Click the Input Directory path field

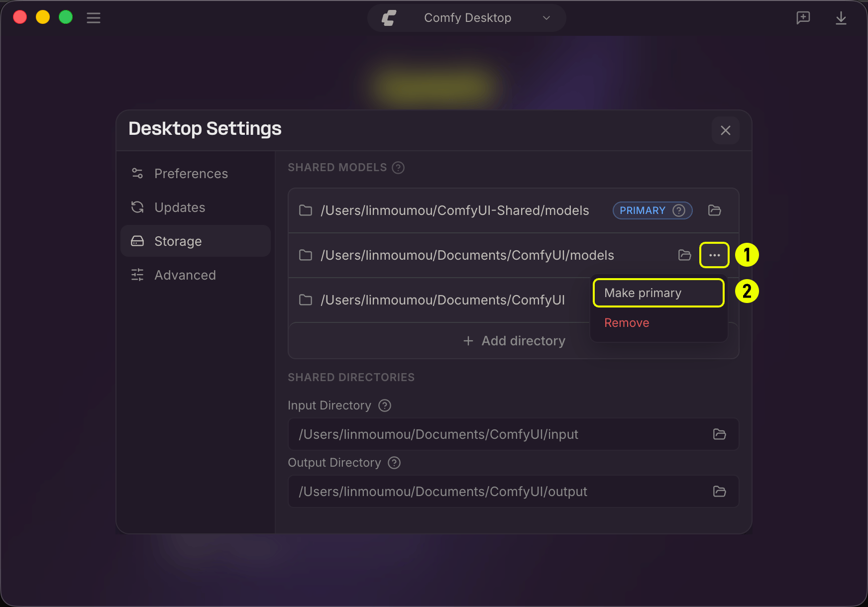tap(513, 434)
